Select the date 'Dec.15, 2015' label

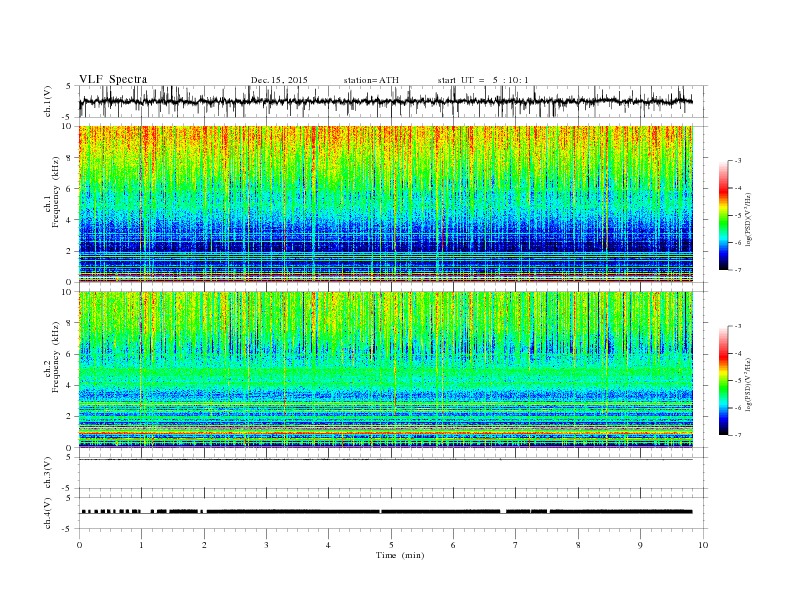click(x=279, y=80)
